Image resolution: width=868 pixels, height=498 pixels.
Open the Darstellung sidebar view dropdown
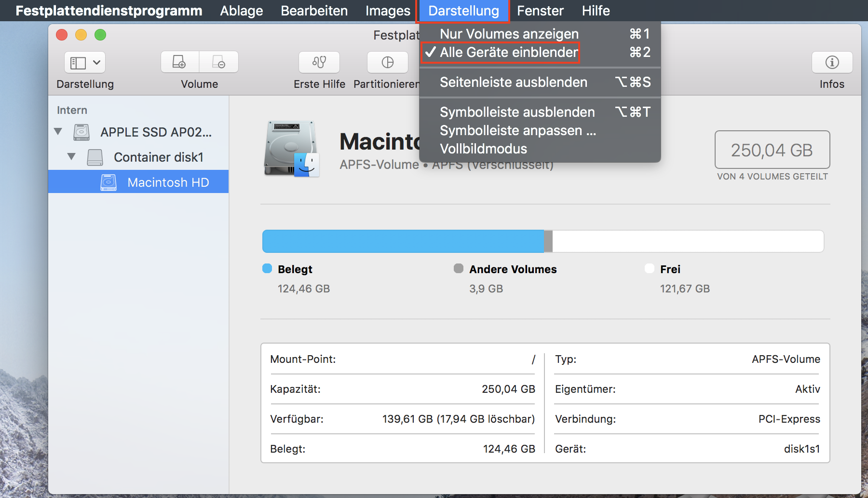point(85,62)
